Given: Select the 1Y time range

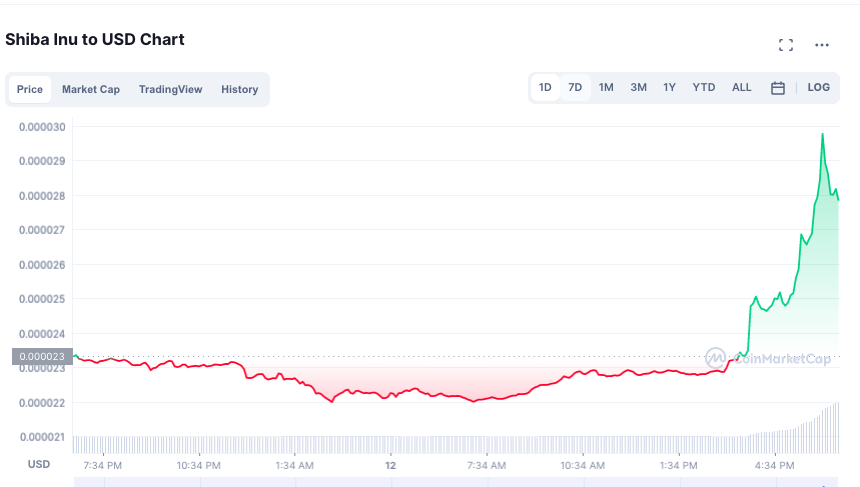Looking at the screenshot, I should [669, 87].
